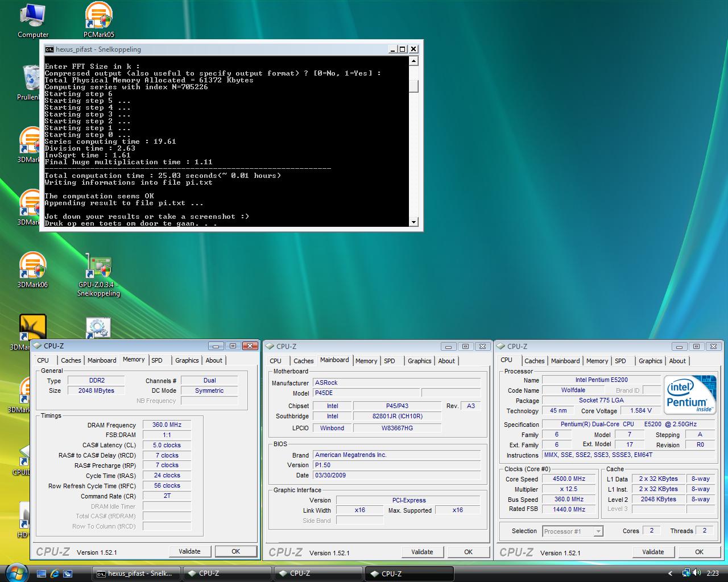
Task: Click the taskbar clock showing 2:23
Action: [713, 573]
